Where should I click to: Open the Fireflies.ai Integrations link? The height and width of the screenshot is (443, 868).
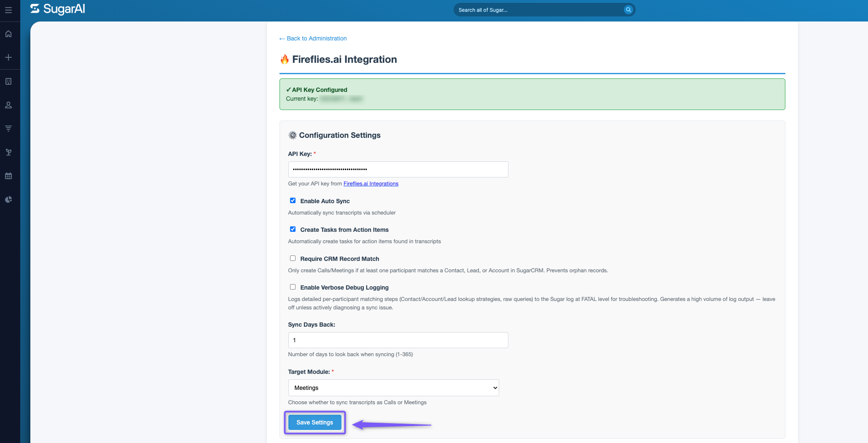point(371,184)
